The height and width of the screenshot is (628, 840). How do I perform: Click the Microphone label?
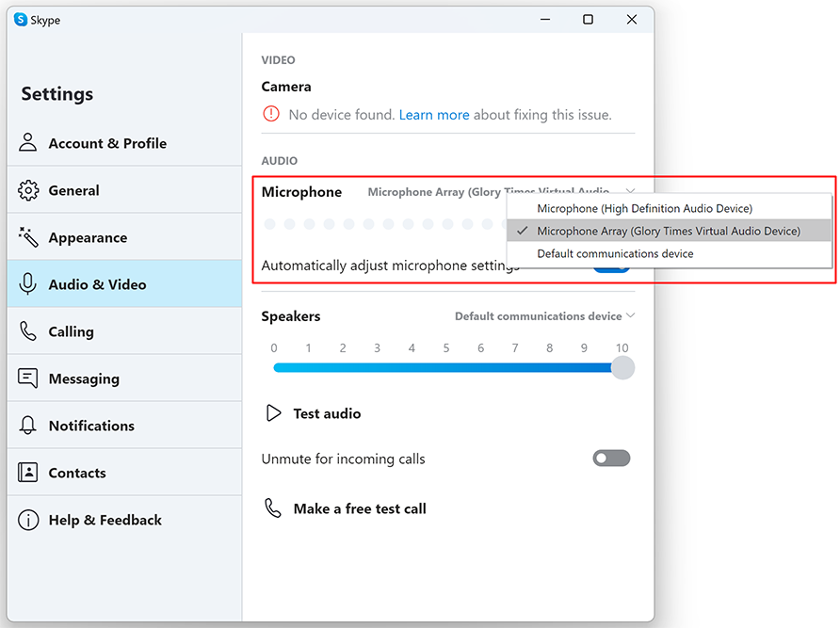pos(301,192)
